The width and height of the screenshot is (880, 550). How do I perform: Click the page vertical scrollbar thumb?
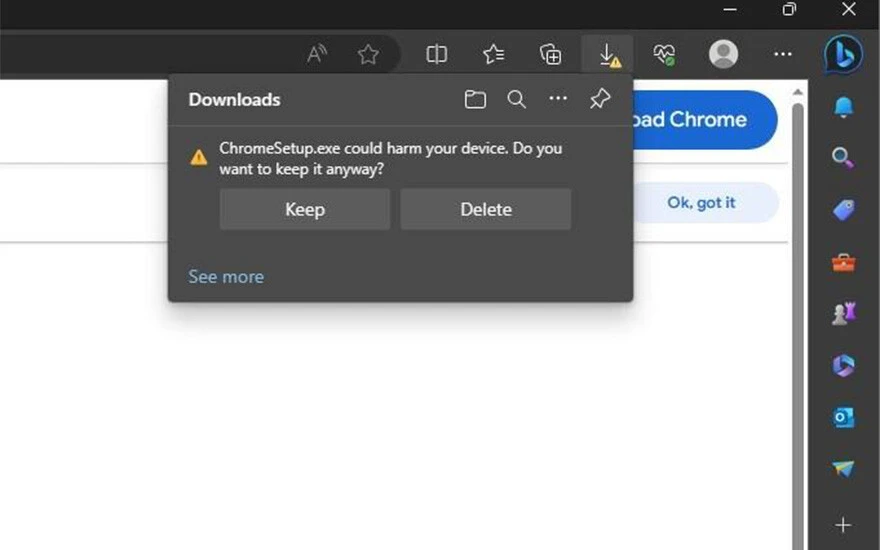tap(798, 326)
